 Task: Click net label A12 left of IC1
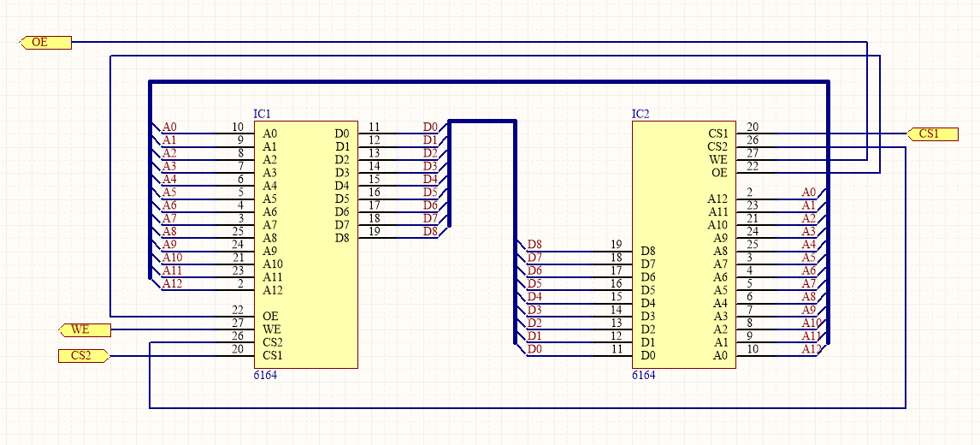[172, 283]
